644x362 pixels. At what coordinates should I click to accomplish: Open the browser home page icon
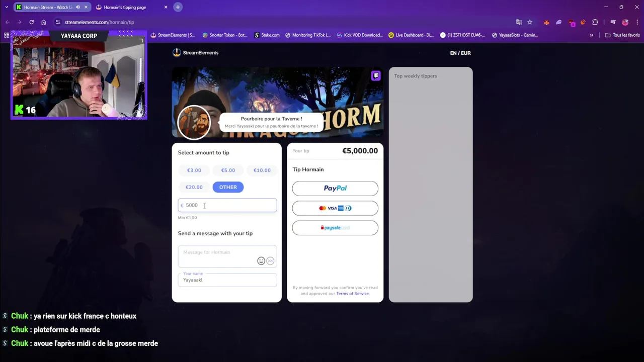(x=44, y=22)
